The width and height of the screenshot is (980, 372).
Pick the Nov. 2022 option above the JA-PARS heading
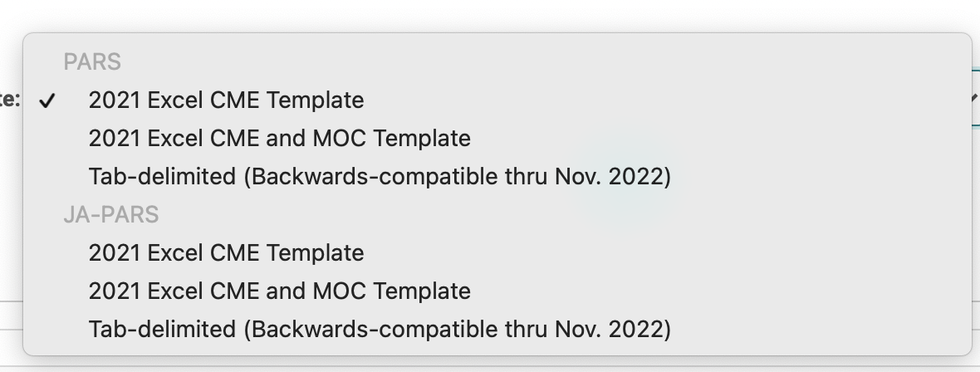[379, 177]
